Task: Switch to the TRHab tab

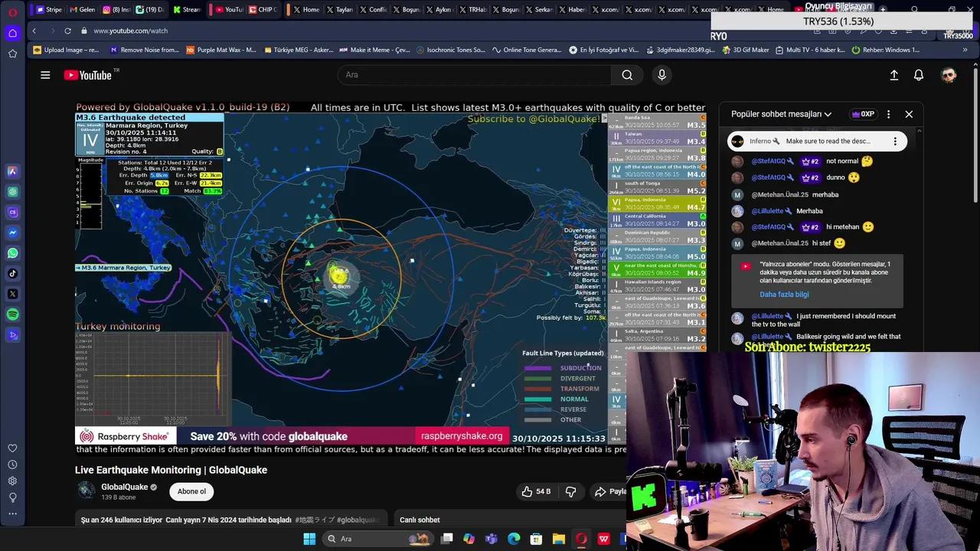Action: tap(472, 9)
